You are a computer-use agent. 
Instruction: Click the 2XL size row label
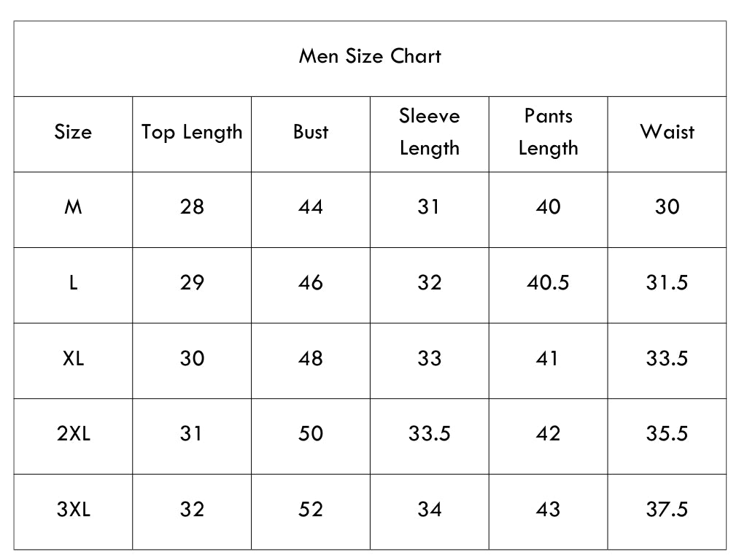click(74, 434)
